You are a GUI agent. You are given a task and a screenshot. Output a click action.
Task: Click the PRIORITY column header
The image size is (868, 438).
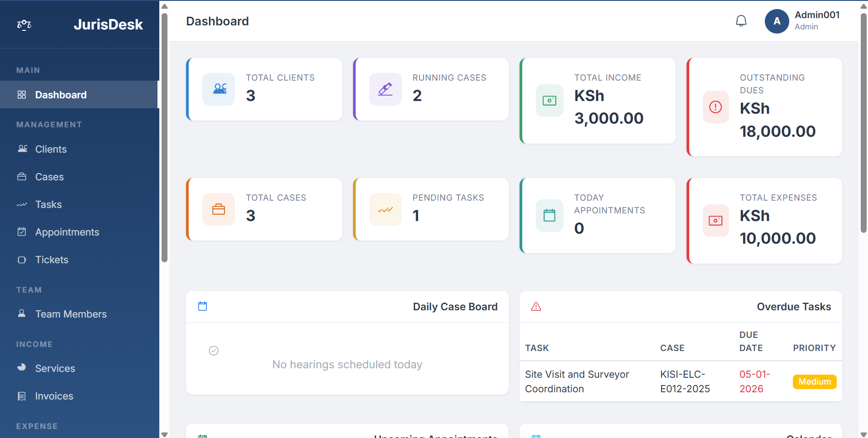[x=814, y=348]
